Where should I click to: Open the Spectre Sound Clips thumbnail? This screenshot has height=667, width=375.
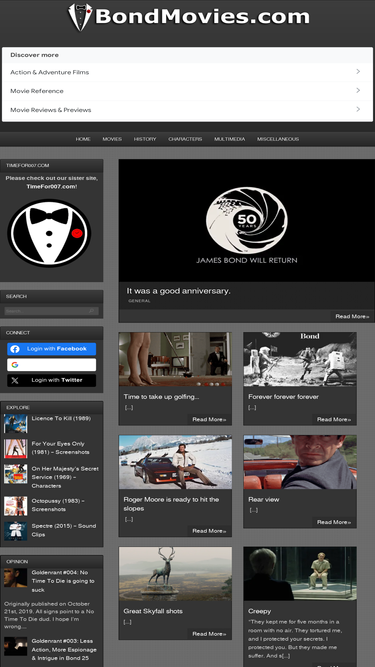(16, 531)
